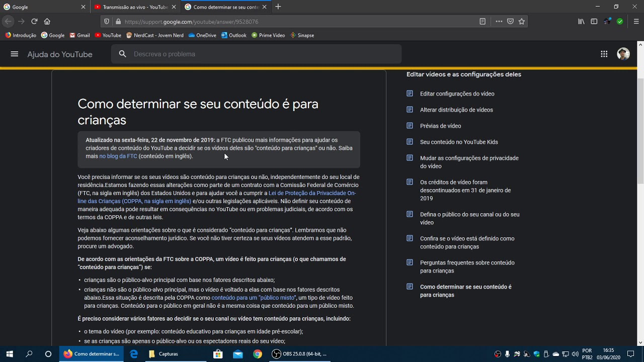Open Os créditos de vídeo foram descontinuados article
The width and height of the screenshot is (644, 362).
465,190
